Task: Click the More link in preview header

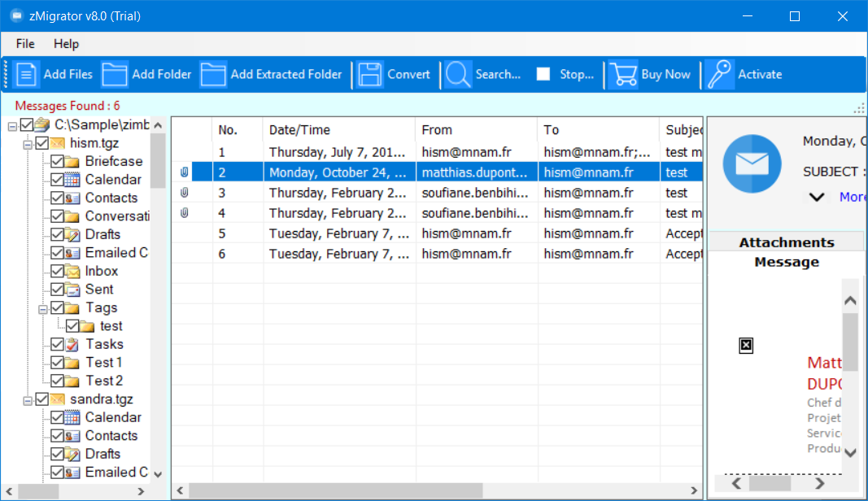Action: [853, 197]
